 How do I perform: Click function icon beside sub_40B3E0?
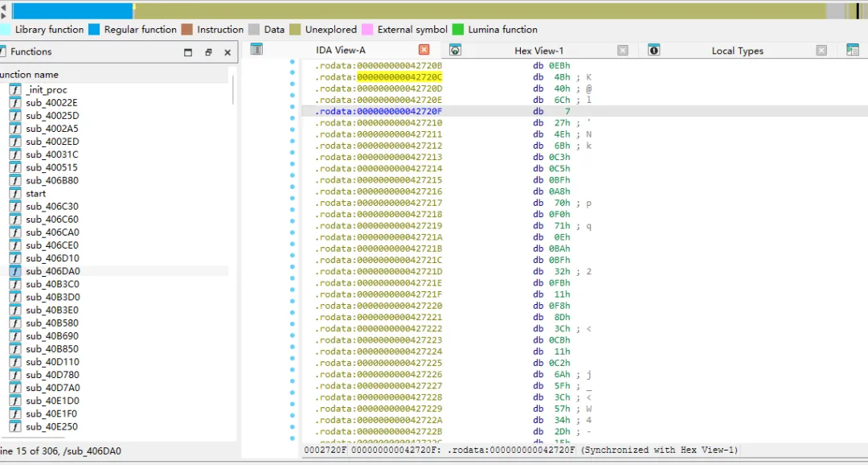point(15,310)
